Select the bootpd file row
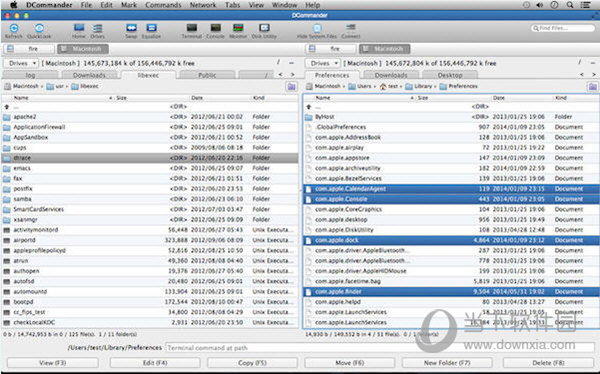The image size is (600, 374). point(150,302)
